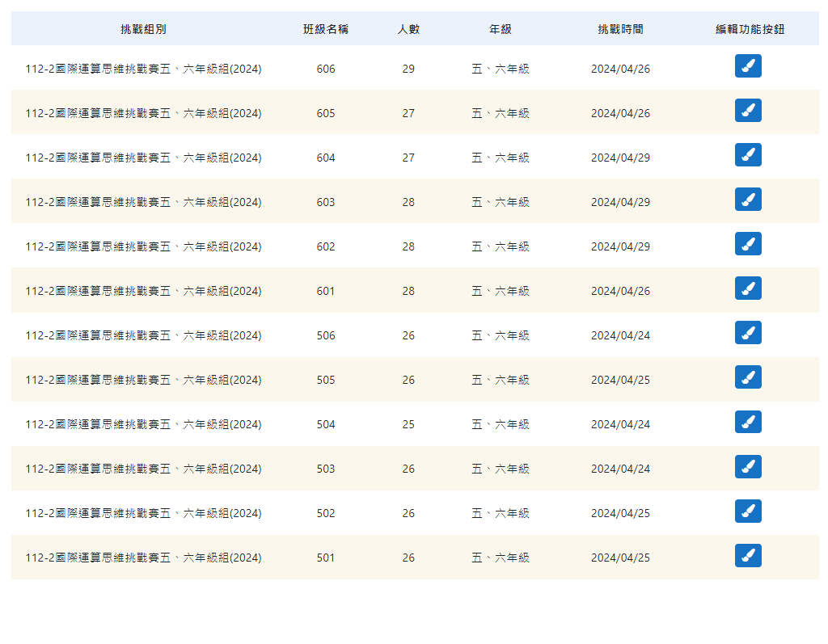The image size is (828, 644).
Task: Click the 編輯功能按鈕 column header
Action: click(x=750, y=29)
